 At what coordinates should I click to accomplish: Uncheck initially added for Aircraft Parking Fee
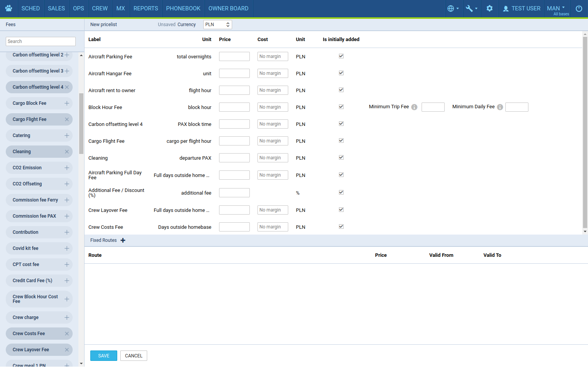coord(341,56)
